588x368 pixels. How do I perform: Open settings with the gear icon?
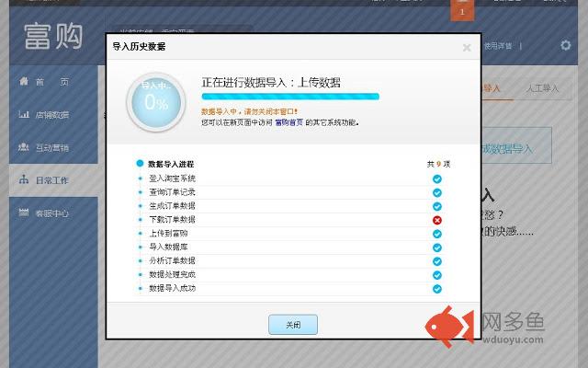566,45
